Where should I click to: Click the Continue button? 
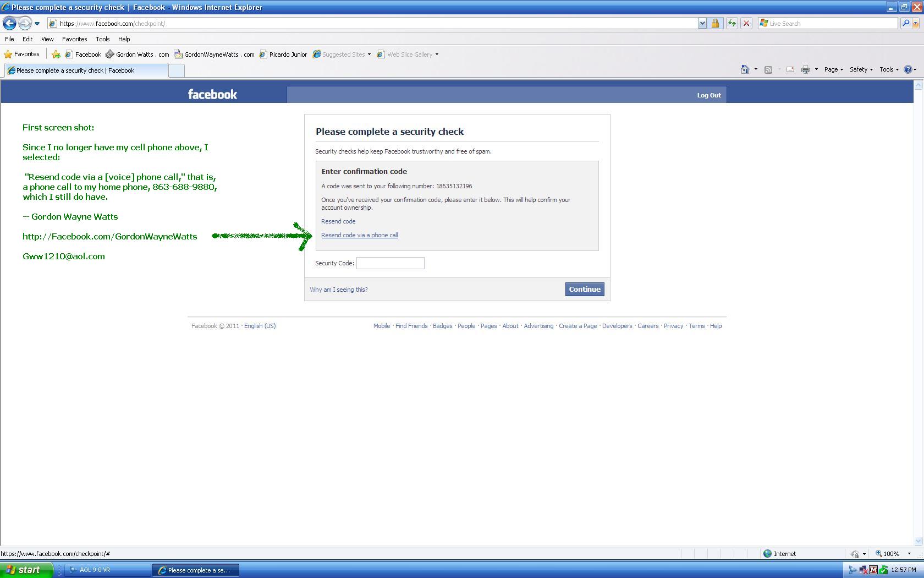tap(584, 290)
